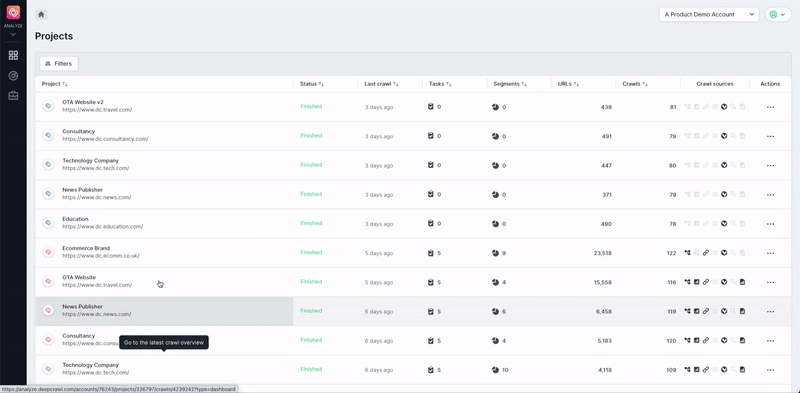The height and width of the screenshot is (393, 800).
Task: Click Finished status in Ecommerce Brand row
Action: coord(311,252)
